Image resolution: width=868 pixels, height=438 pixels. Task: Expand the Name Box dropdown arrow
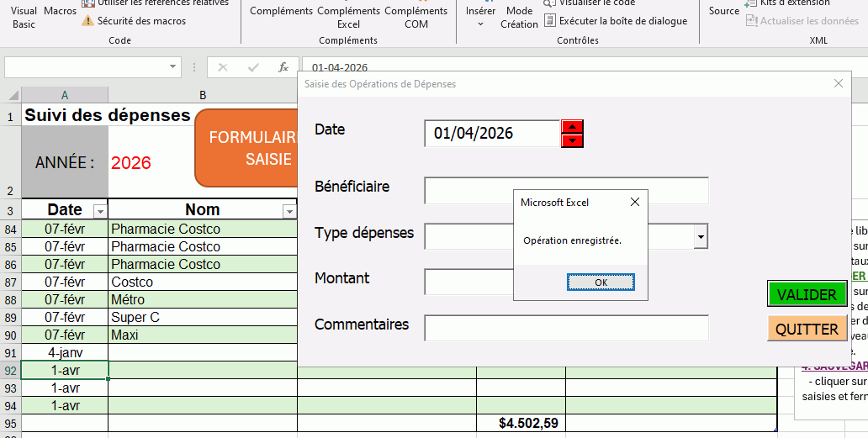click(x=173, y=67)
